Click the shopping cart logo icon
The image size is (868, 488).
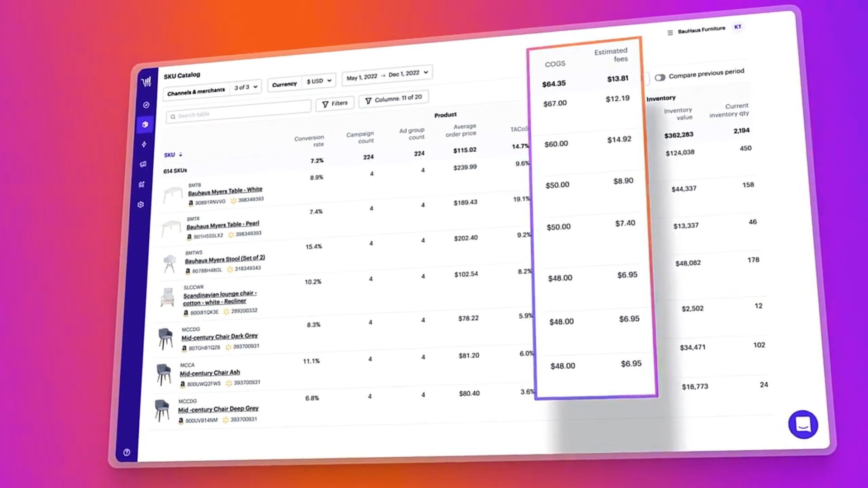pos(146,82)
